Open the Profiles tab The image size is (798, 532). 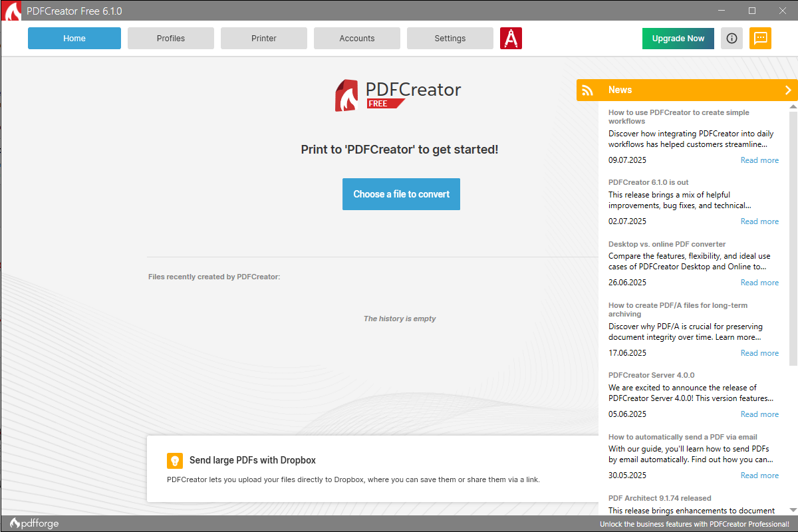click(x=171, y=38)
